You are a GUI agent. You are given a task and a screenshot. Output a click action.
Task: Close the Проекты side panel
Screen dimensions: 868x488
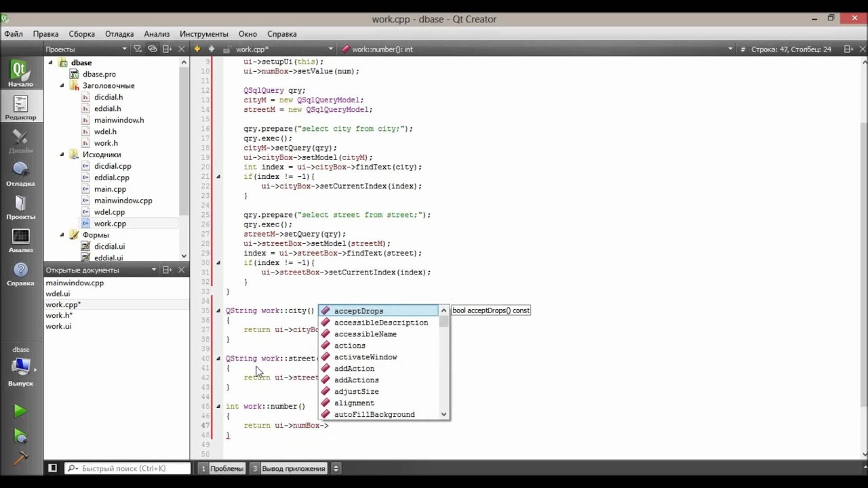(x=181, y=49)
